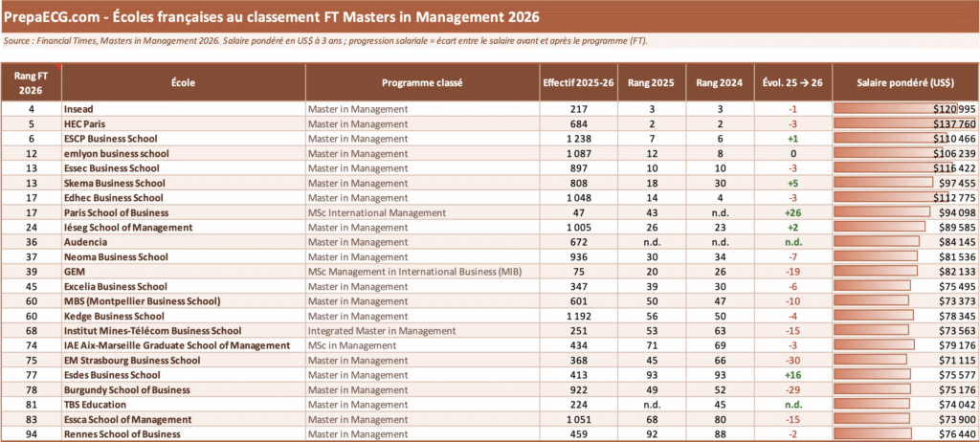Click the 'Integrated Master in Management' programme cell
Image resolution: width=980 pixels, height=442 pixels.
coord(422,330)
